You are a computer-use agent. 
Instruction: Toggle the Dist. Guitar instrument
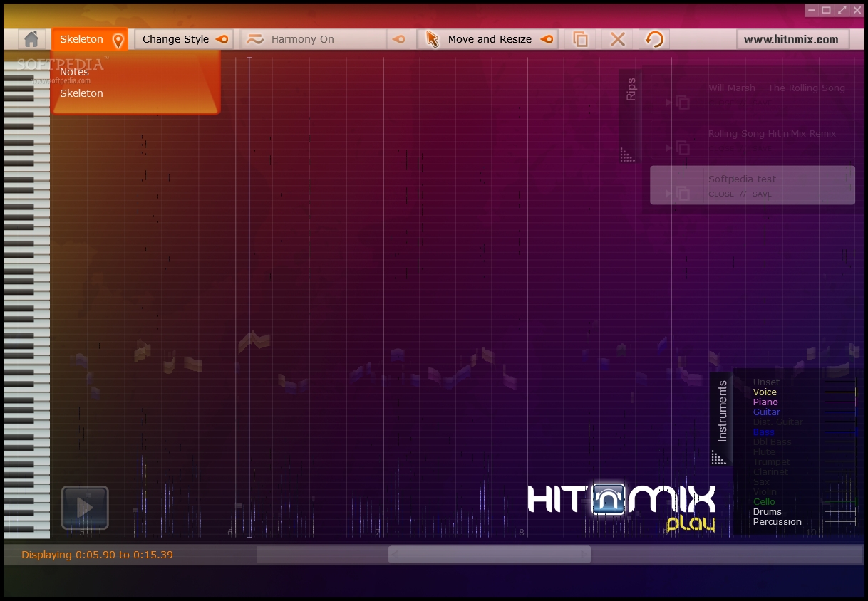777,422
